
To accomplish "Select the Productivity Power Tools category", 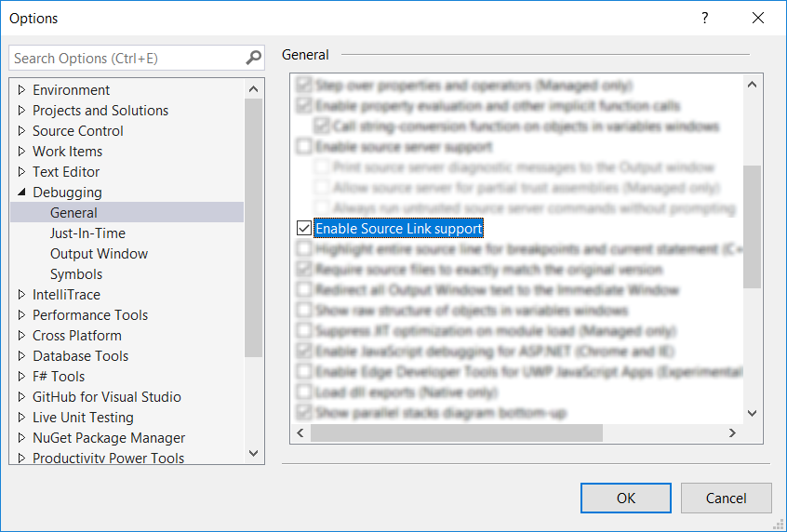I will pyautogui.click(x=109, y=458).
